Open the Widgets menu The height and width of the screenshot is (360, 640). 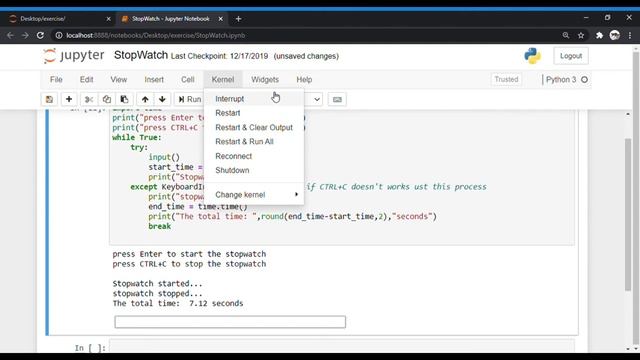click(265, 80)
